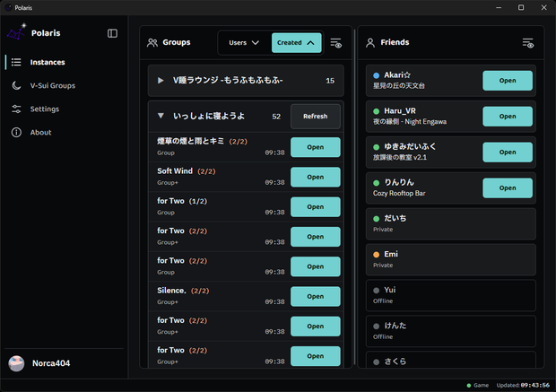Viewport: 556px width, 392px height.
Task: Switch to V-Sui Groups page
Action: pos(53,85)
